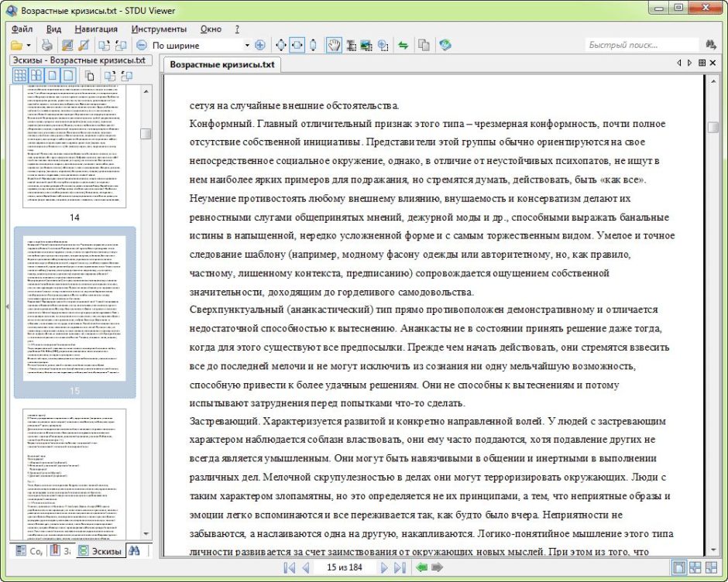Select the Hand pan tool
Viewport: 728px width, 582px height.
pos(333,46)
